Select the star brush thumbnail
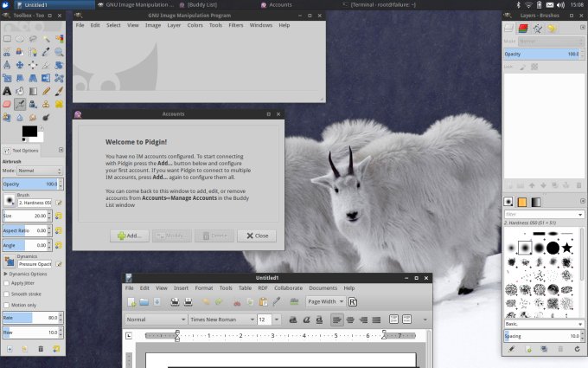Image resolution: width=588 pixels, height=368 pixels. point(566,248)
